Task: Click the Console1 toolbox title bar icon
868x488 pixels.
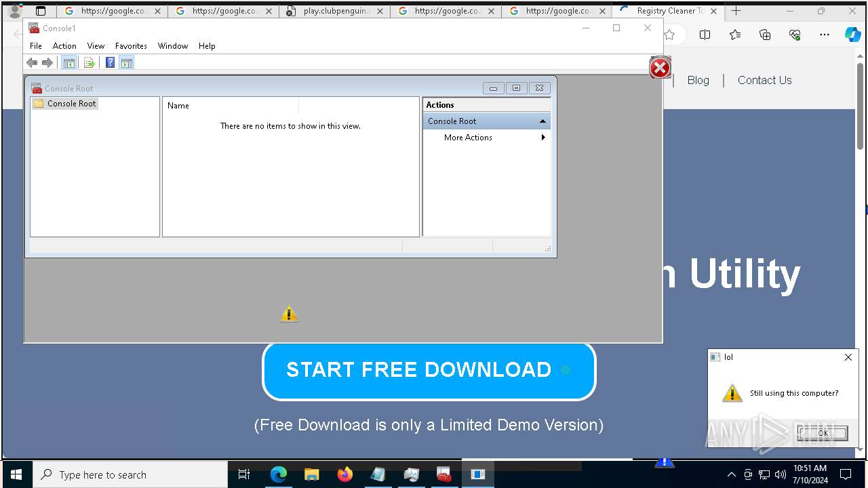Action: point(34,28)
